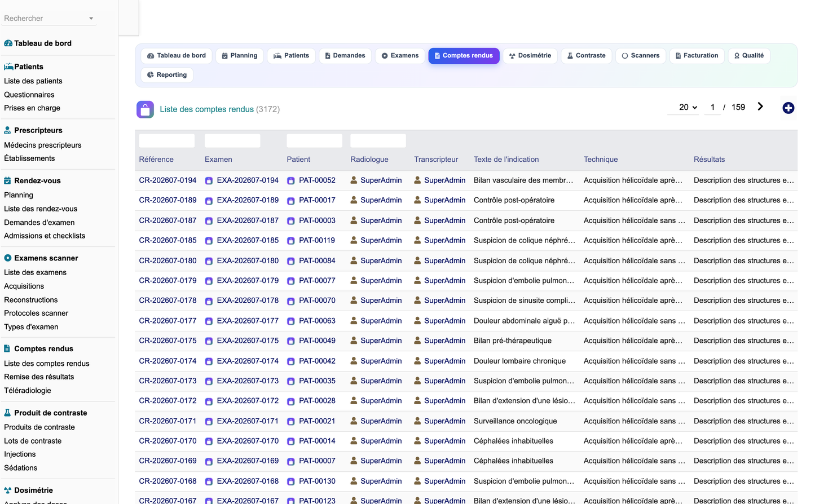Open the Examens tab
The height and width of the screenshot is (504, 815).
[400, 56]
